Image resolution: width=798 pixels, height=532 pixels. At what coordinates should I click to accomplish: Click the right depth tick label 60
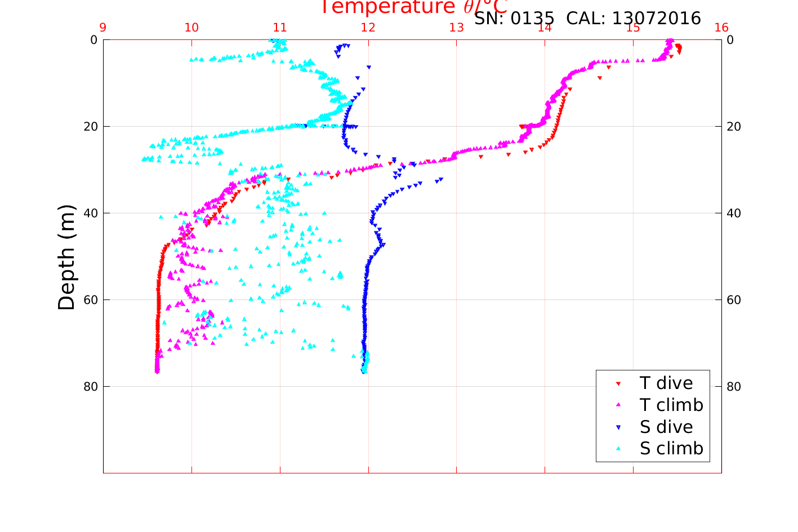734,300
